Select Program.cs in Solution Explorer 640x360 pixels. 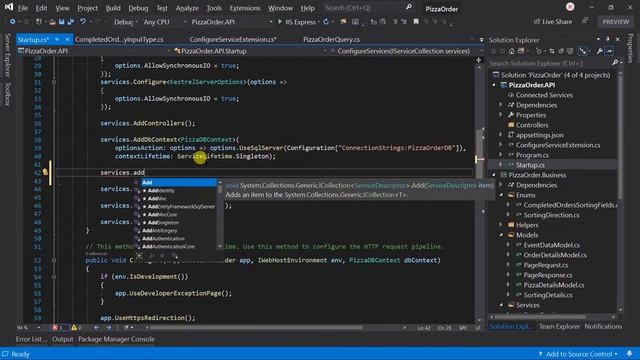(532, 155)
